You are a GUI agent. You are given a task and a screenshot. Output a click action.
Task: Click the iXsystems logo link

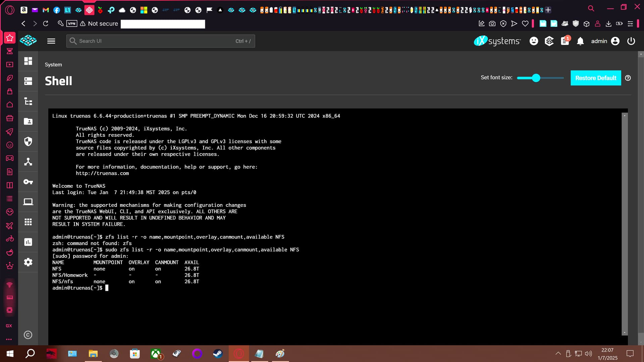(497, 41)
